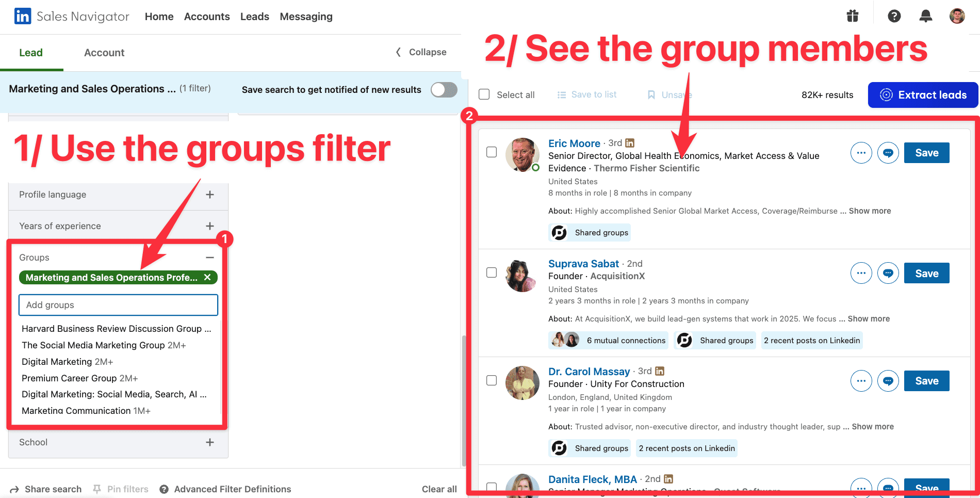Viewport: 980px width, 498px height.
Task: Open notifications via the bell icon
Action: coord(925,16)
